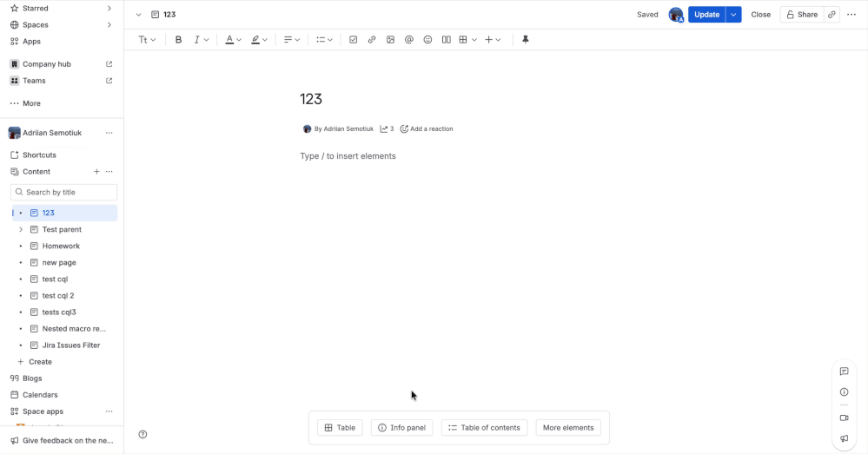This screenshot has height=454, width=868.
Task: Insert an image or file
Action: click(x=390, y=40)
